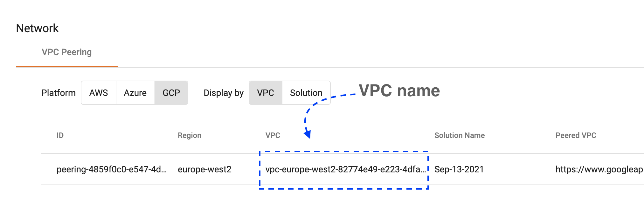The height and width of the screenshot is (217, 644).
Task: Click the Network page heading
Action: (x=37, y=28)
